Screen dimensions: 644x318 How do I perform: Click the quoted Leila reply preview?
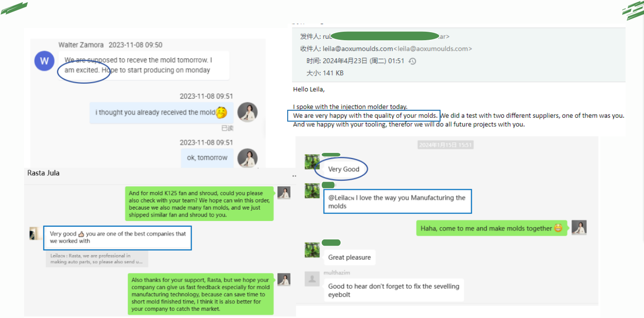coord(97,259)
